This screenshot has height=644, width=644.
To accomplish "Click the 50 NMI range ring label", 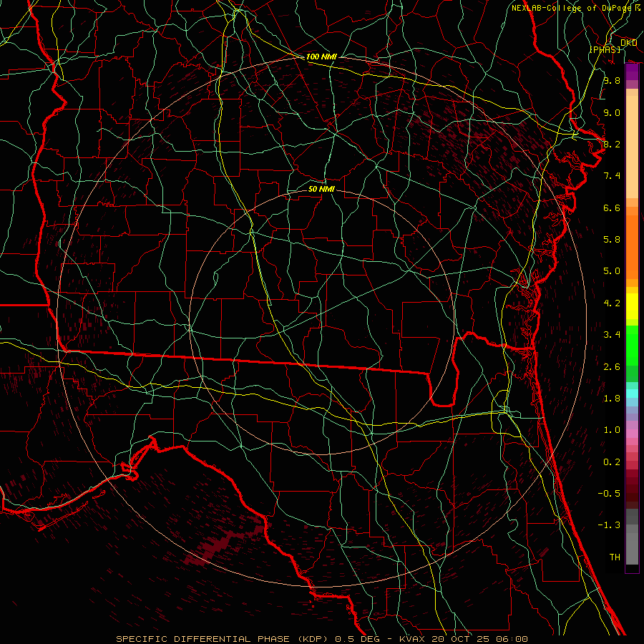I will (321, 189).
